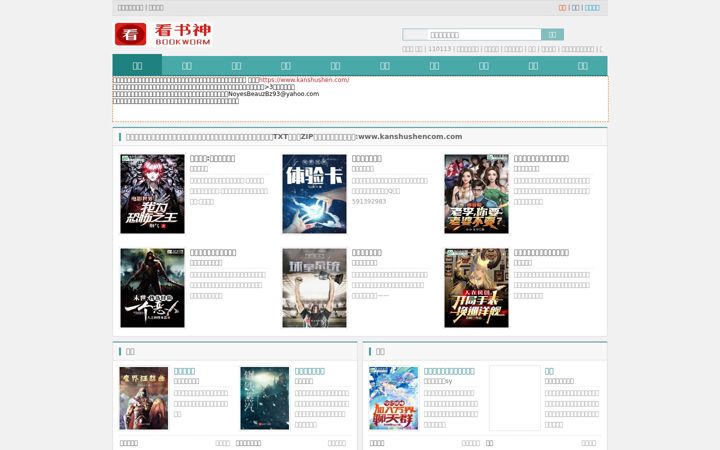Click the NoyesBeauzBz93@yahoo.com email text
Viewport: 720px width, 450px height.
point(274,94)
